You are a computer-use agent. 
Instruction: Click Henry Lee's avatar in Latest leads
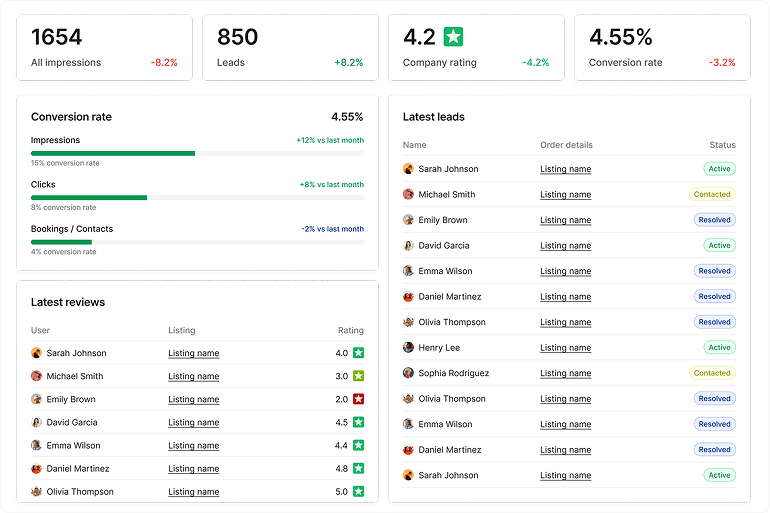pos(408,348)
